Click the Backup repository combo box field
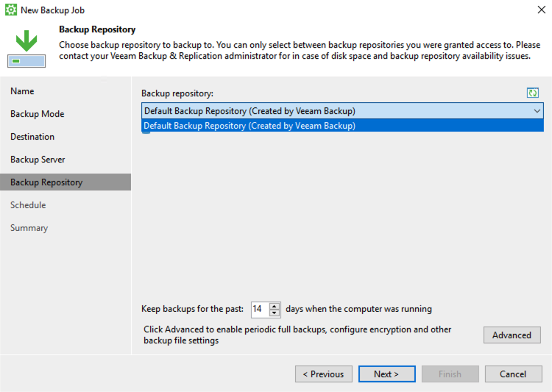 [x=342, y=111]
